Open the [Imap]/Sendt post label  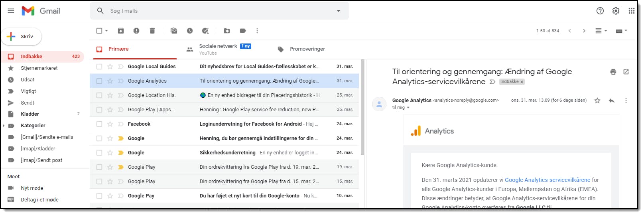coord(42,160)
